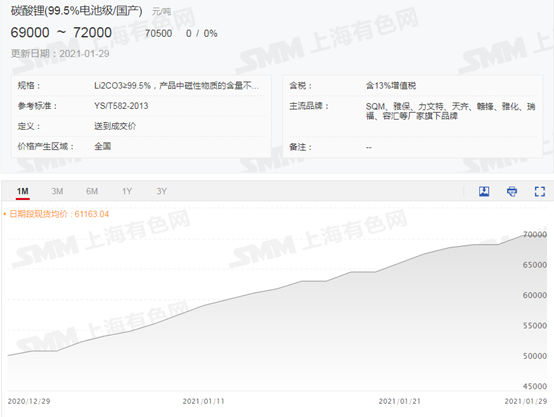Click the 2020/12/29 axis date label
The width and height of the screenshot is (554, 417).
click(29, 401)
